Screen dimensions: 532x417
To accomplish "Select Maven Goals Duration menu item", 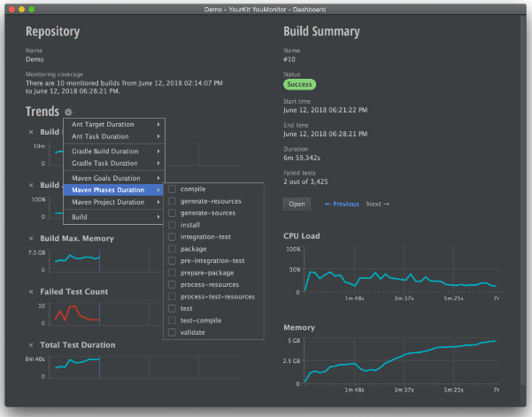I will pyautogui.click(x=114, y=178).
